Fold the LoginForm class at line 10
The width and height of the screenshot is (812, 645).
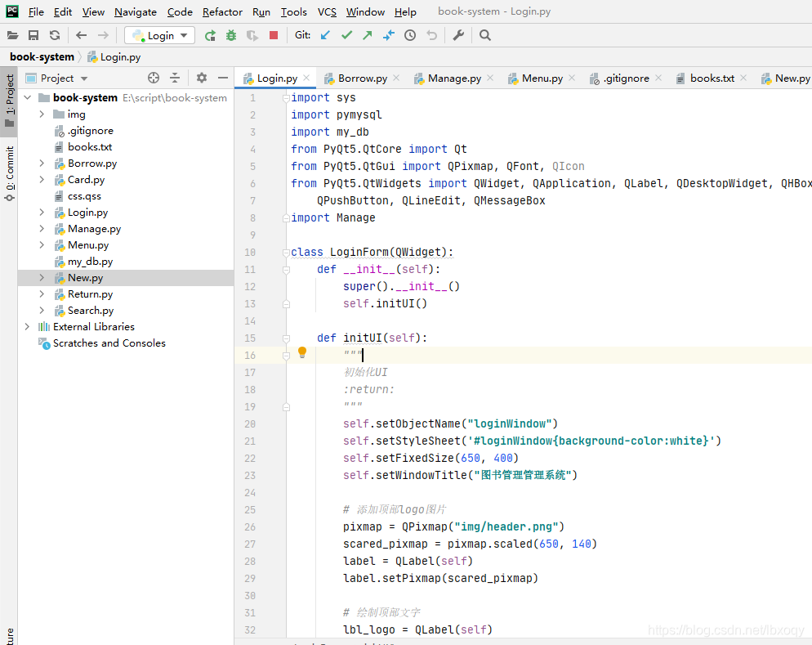[x=286, y=253]
